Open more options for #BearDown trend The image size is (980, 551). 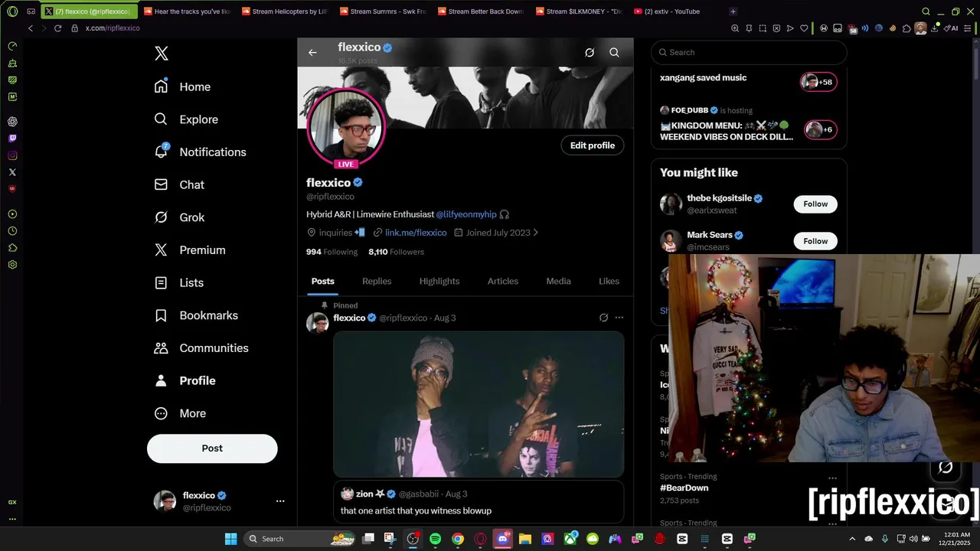[x=832, y=478]
